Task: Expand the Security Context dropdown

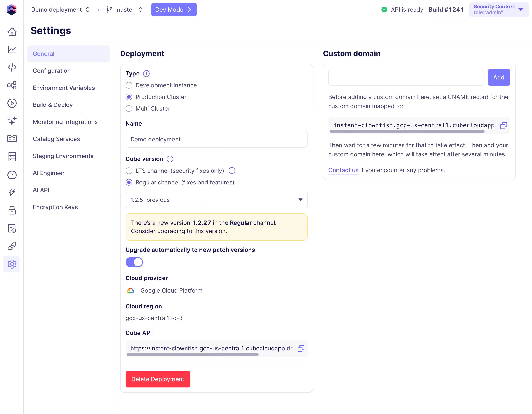Action: (498, 10)
